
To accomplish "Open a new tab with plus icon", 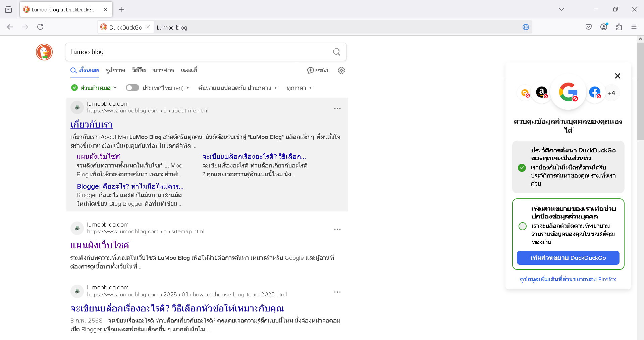I will 121,10.
